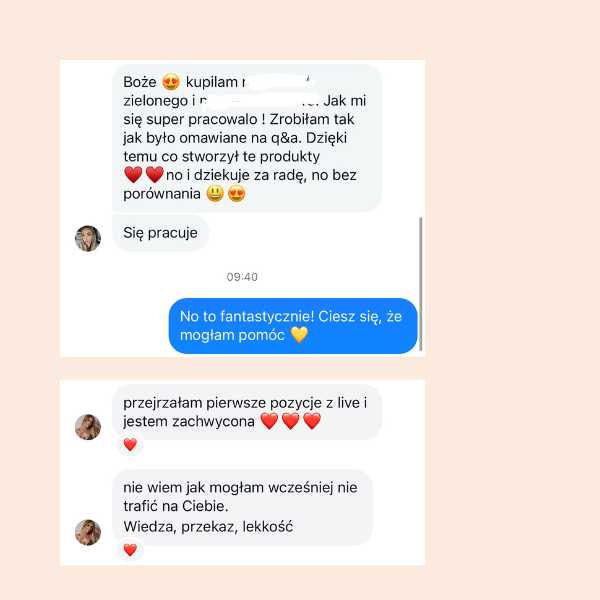This screenshot has width=600, height=600.
Task: Click the avatar beside 'Się pracuje' message
Action: [88, 238]
